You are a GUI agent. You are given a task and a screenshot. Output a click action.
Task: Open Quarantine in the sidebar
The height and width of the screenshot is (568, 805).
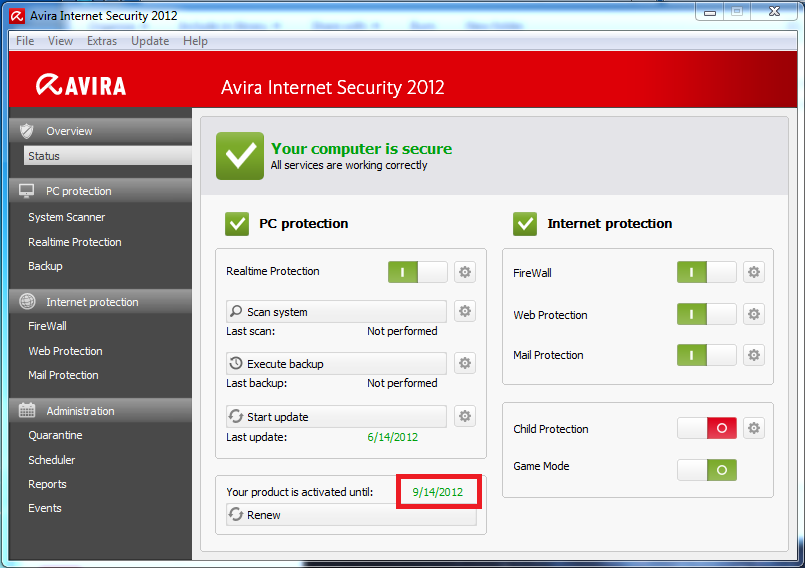point(55,435)
